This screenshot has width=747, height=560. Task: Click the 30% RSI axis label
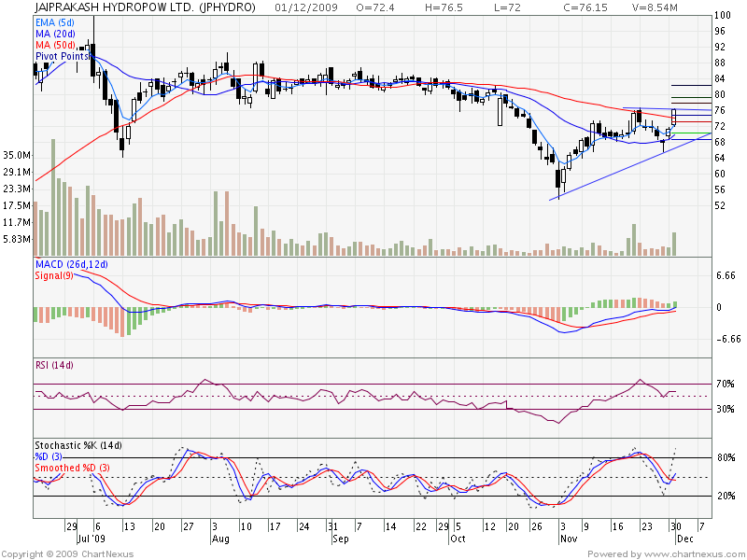tap(726, 409)
